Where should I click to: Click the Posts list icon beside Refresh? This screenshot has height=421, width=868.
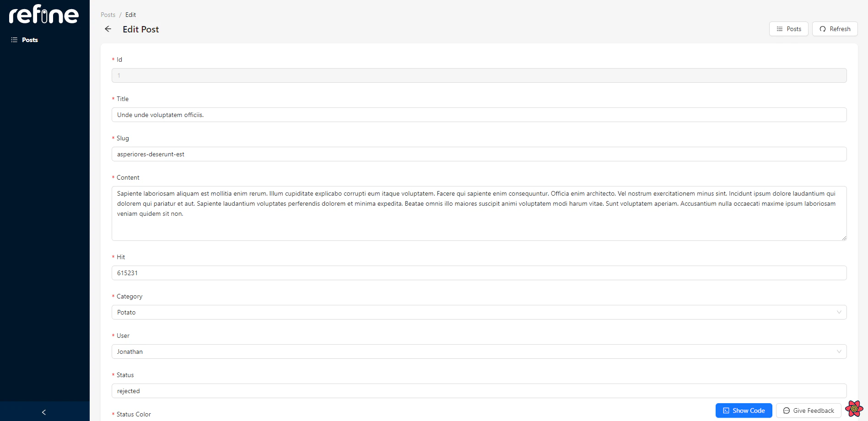tap(779, 29)
